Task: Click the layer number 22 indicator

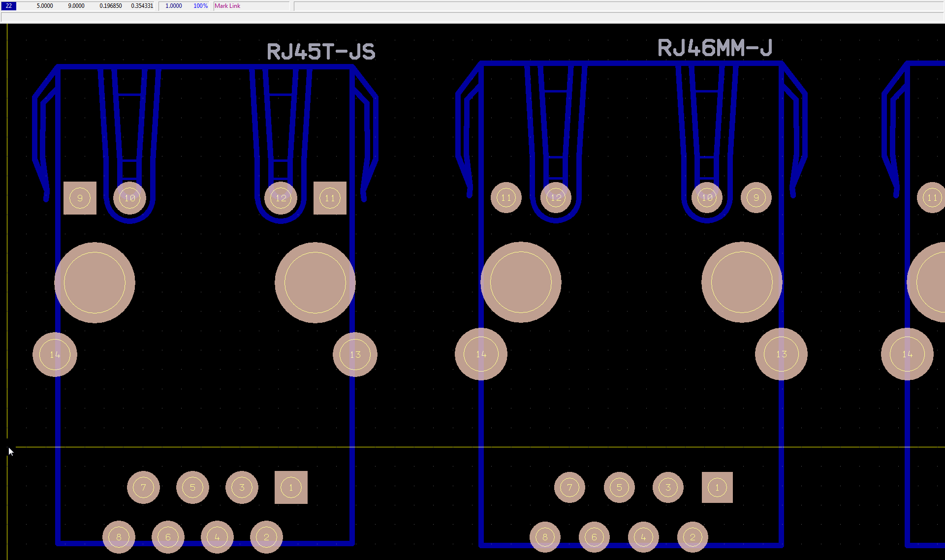Action: pyautogui.click(x=9, y=6)
